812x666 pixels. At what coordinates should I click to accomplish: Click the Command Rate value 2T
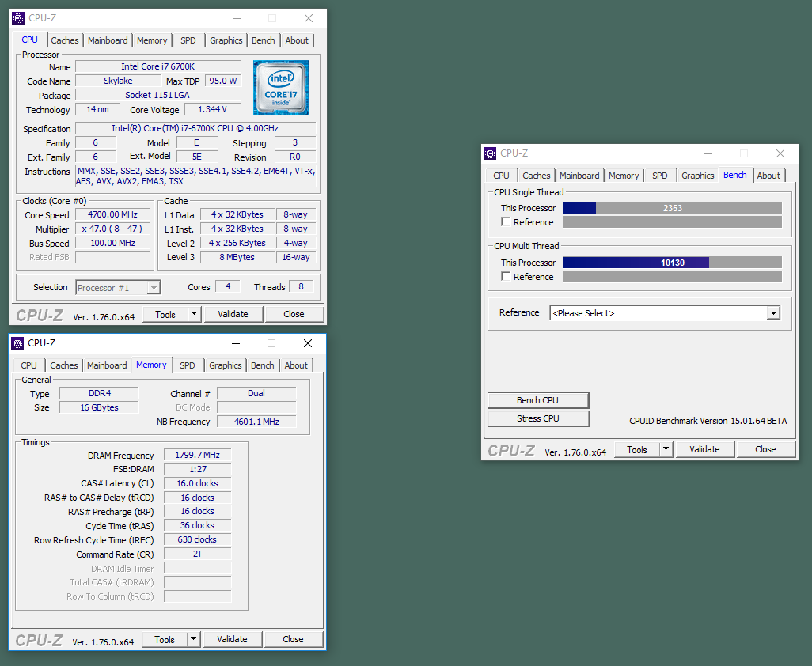[197, 554]
